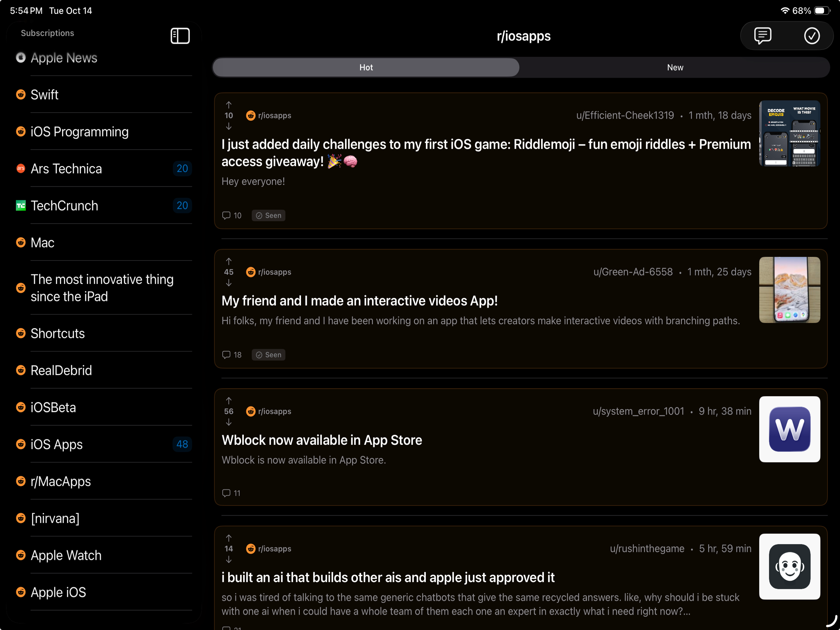Open the robot face app thumbnail
The image size is (840, 630).
tap(790, 567)
